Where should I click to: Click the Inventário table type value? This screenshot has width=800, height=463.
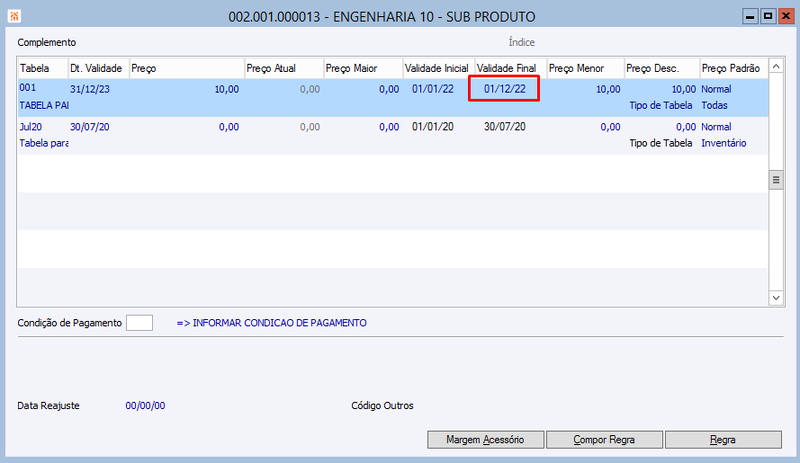coord(723,143)
